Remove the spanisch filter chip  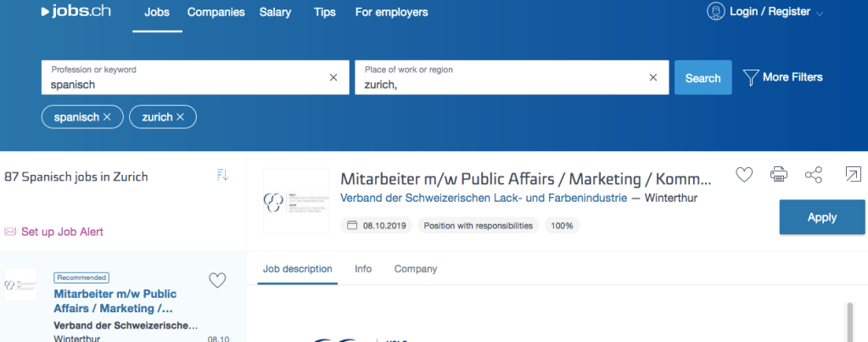(x=107, y=117)
